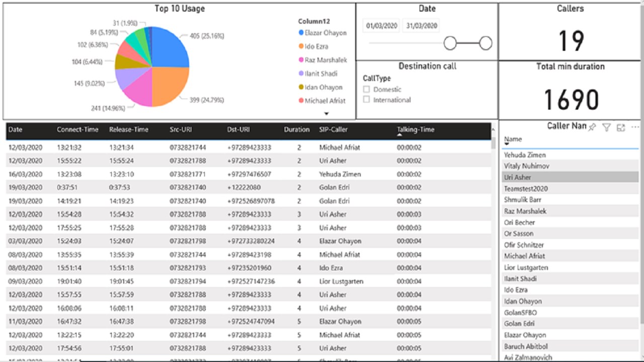Click the Top 10 Usage chart title
The width and height of the screenshot is (644, 362).
click(180, 9)
